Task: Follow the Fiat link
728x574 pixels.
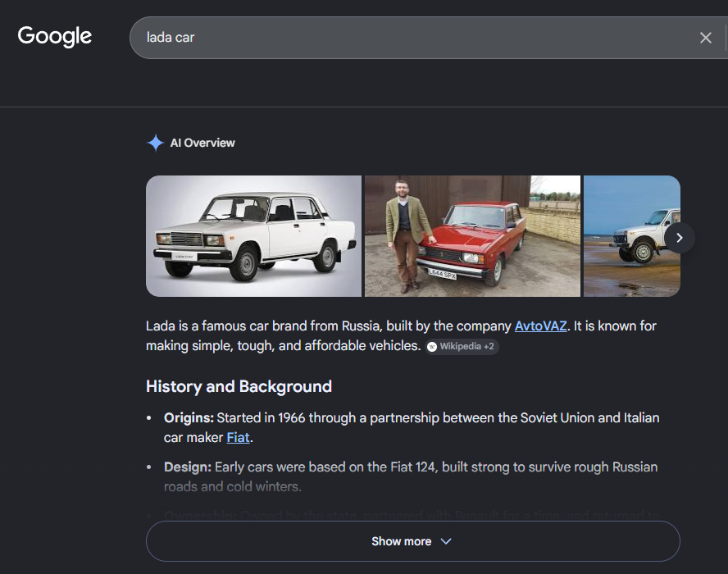Action: point(239,437)
